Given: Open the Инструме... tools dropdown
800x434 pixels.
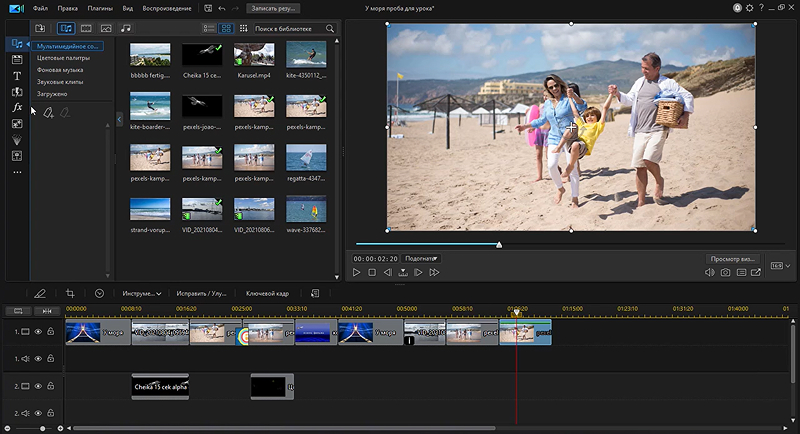Looking at the screenshot, I should [x=141, y=293].
